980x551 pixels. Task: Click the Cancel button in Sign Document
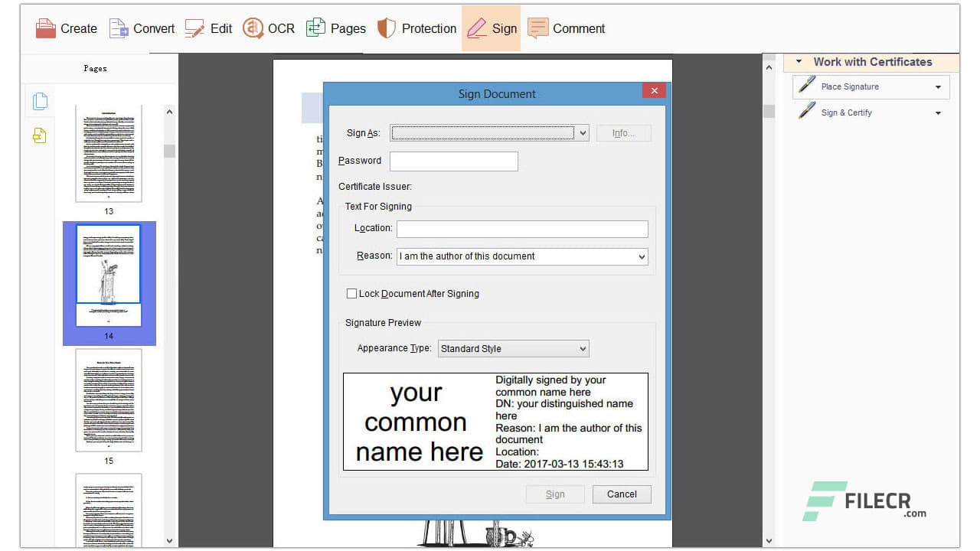621,494
